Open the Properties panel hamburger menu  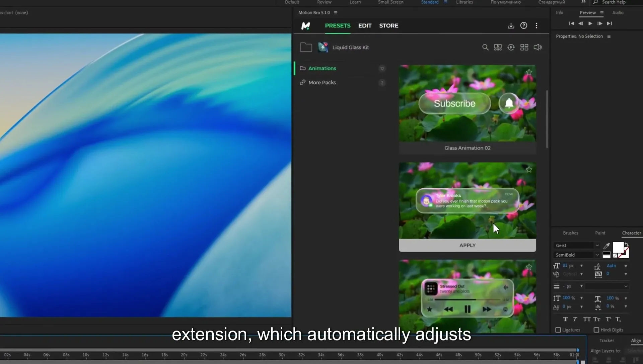609,36
